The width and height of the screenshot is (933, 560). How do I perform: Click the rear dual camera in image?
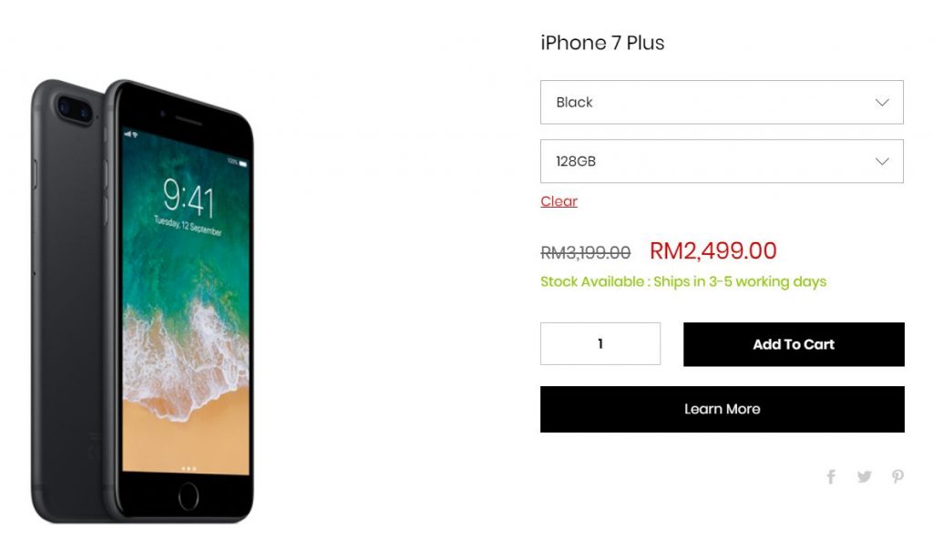(x=75, y=109)
